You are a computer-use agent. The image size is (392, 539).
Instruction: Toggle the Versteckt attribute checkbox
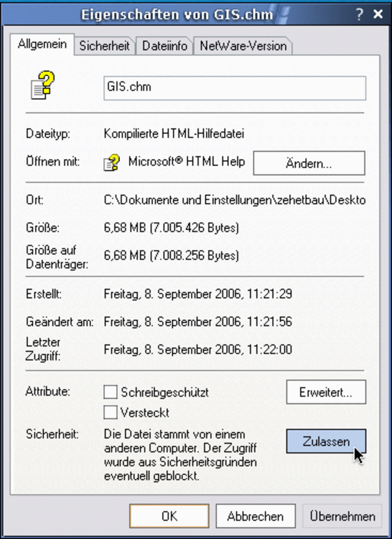coord(110,412)
